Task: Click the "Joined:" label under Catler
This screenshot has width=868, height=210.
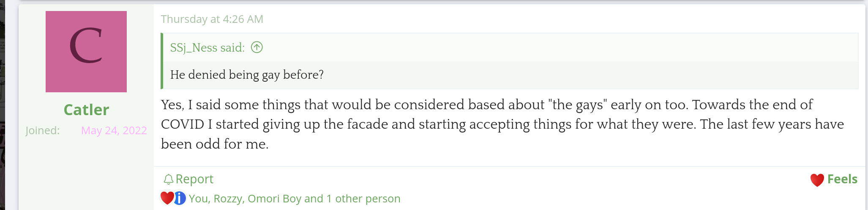Action: click(x=42, y=130)
